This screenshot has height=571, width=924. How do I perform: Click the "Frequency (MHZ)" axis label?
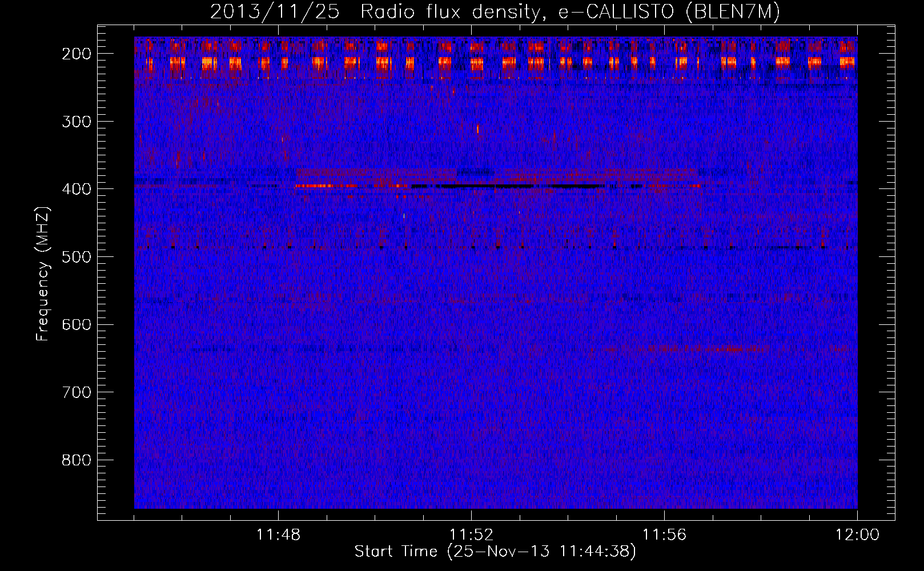[43, 274]
